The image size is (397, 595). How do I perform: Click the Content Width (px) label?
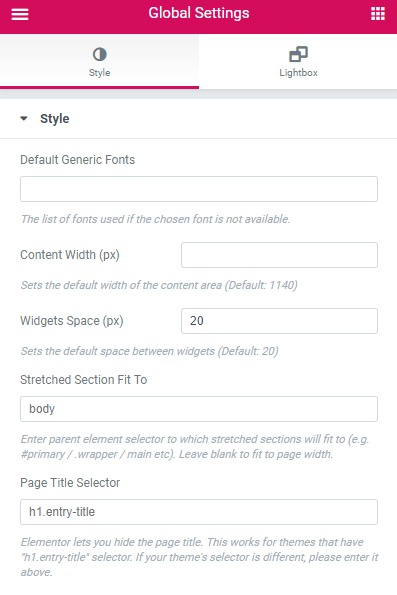coord(70,255)
